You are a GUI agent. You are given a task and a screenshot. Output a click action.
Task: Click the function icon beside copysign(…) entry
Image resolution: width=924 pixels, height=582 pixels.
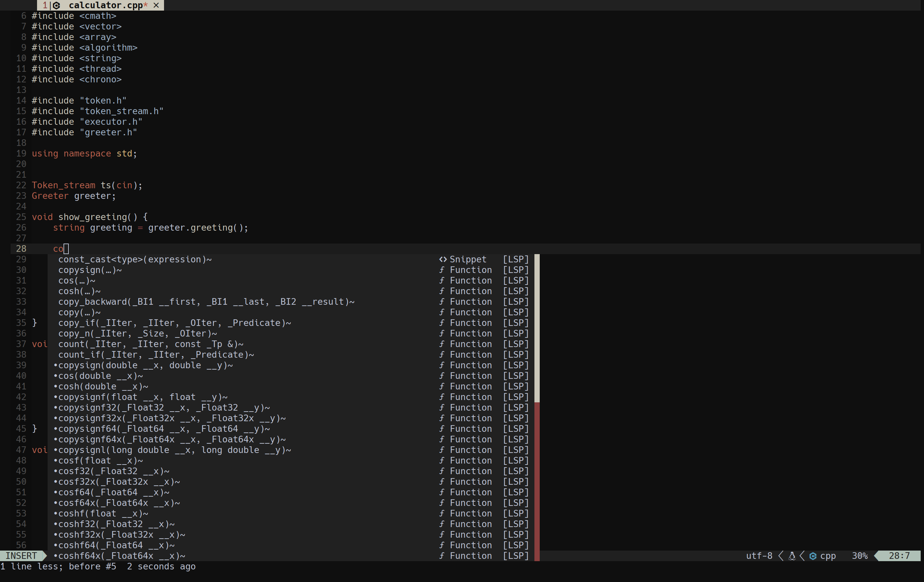442,270
